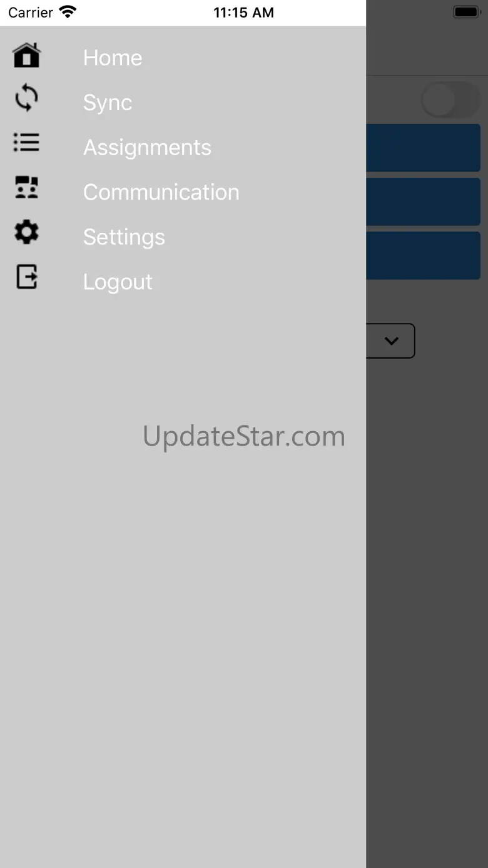488x868 pixels.
Task: Tap the Settings gear icon
Action: (26, 232)
